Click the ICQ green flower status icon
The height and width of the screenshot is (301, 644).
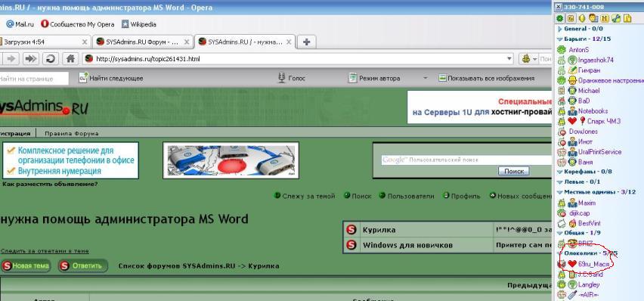pyautogui.click(x=559, y=18)
